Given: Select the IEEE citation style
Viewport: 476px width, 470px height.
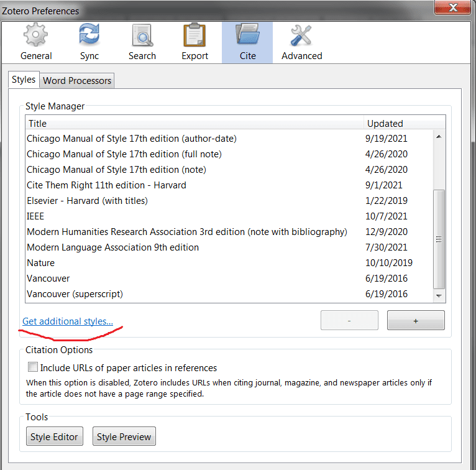Looking at the screenshot, I should (x=35, y=216).
